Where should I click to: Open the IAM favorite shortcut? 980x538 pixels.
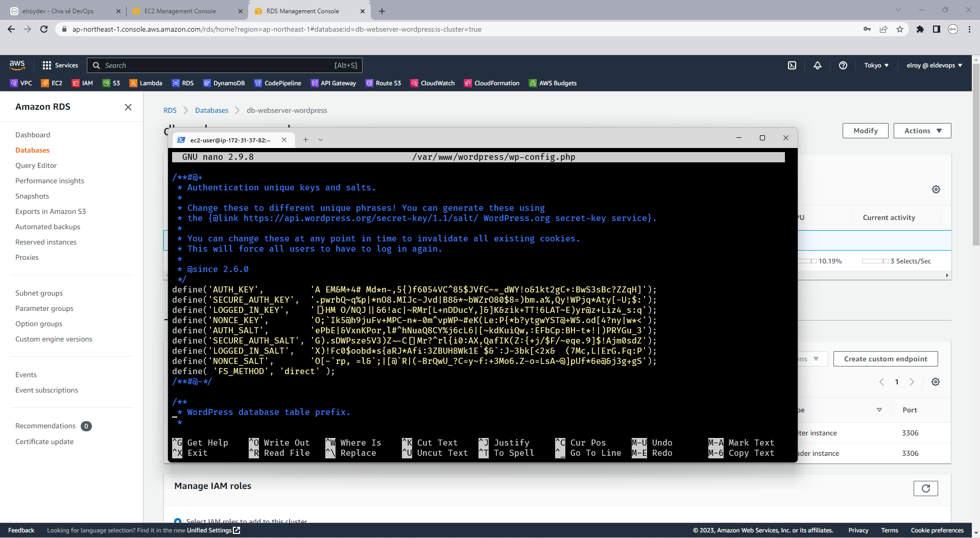[x=82, y=83]
